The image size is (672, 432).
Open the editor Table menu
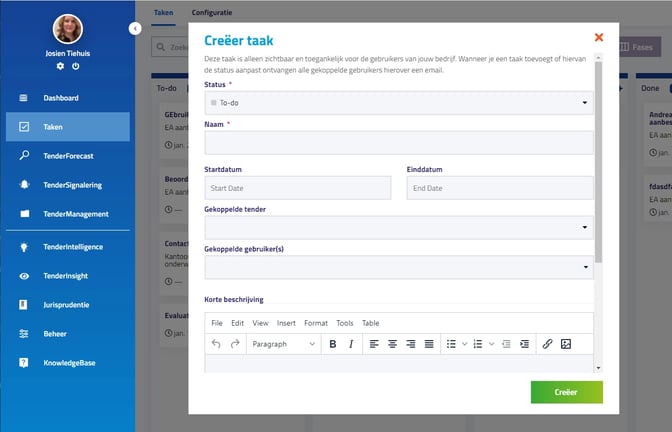coord(370,323)
